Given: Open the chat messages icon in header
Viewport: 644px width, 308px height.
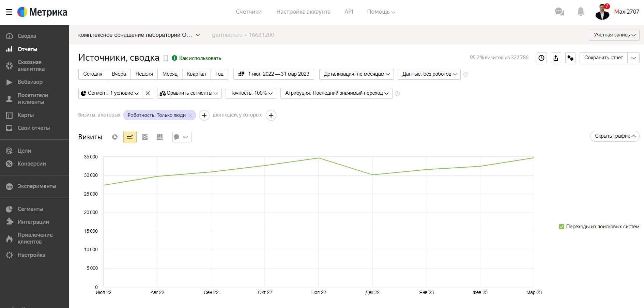Looking at the screenshot, I should click(x=559, y=12).
